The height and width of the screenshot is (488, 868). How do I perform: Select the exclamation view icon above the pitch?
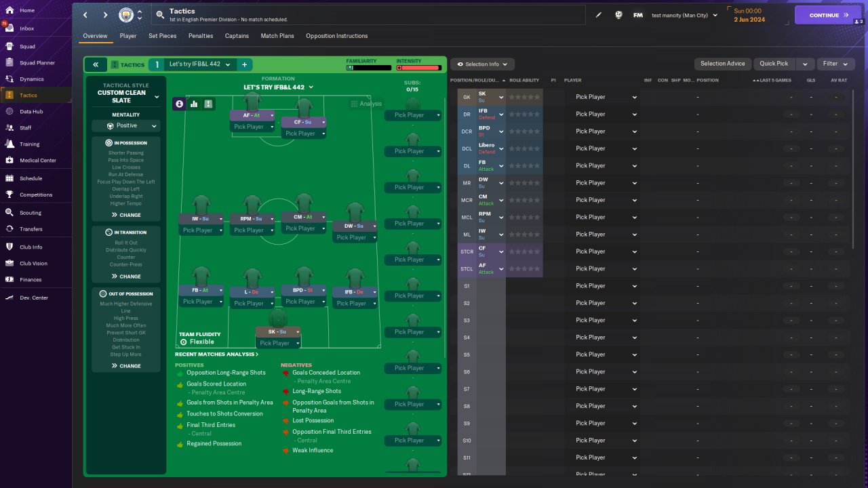pos(208,104)
